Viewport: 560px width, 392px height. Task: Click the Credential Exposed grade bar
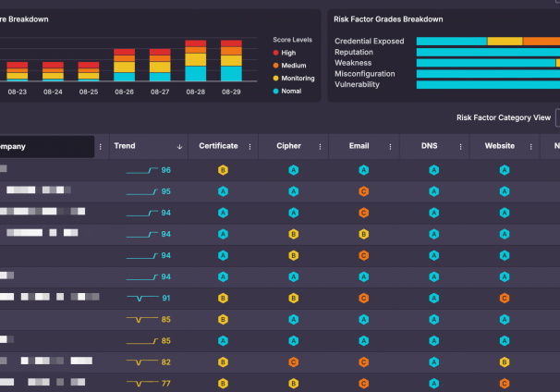488,41
